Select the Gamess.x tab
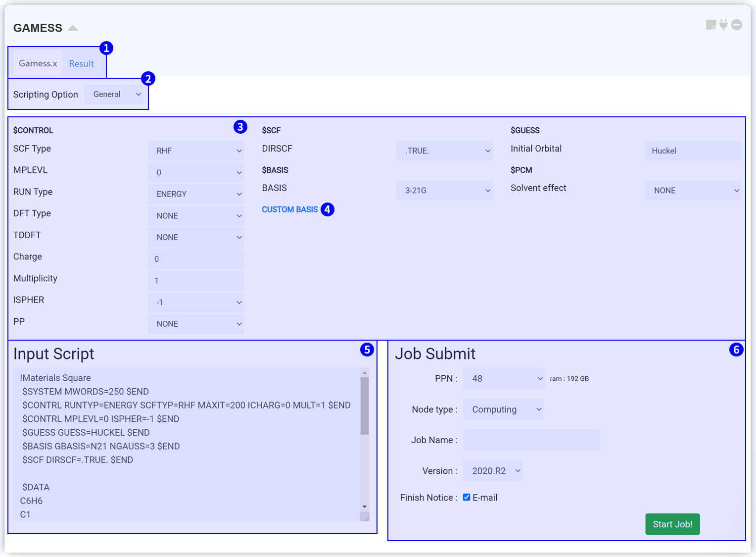The image size is (756, 557). 38,63
